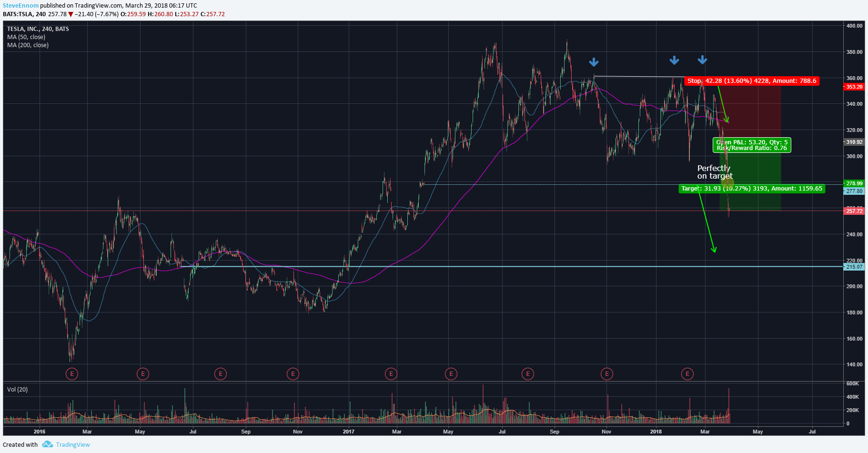
Task: Select the Open P&L risk/reward label
Action: 752,145
